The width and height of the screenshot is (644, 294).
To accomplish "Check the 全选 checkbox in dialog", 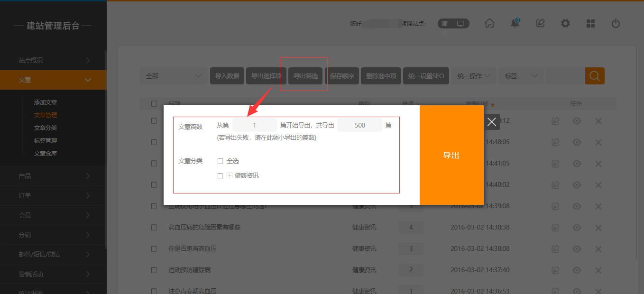I will (220, 161).
